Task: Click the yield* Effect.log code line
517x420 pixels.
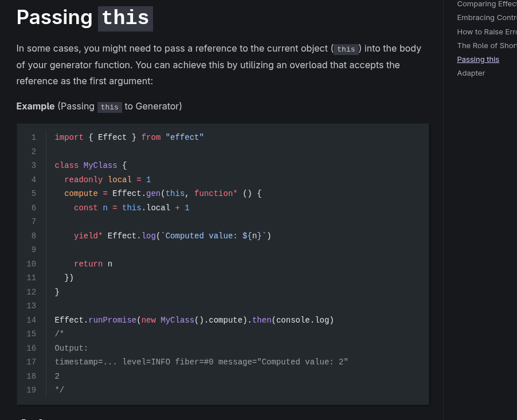Action: pos(172,235)
